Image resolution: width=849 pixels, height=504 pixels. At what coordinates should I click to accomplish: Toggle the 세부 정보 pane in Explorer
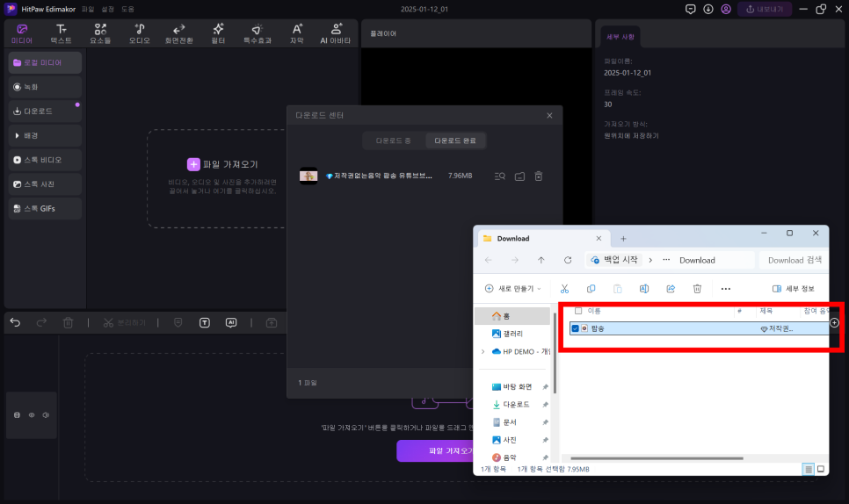[794, 289]
